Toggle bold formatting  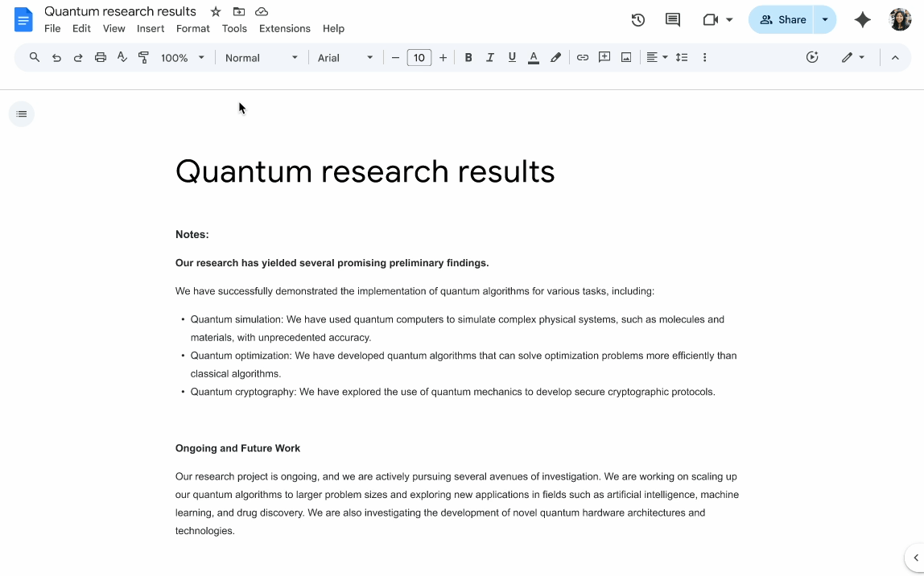468,57
